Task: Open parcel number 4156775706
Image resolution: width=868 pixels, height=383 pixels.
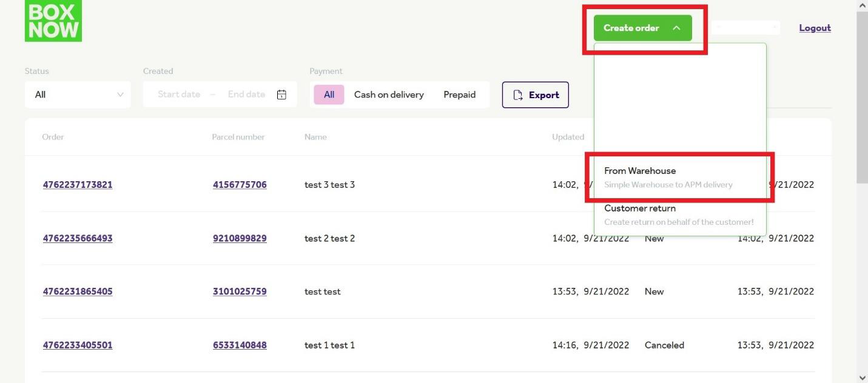Action: click(x=240, y=185)
